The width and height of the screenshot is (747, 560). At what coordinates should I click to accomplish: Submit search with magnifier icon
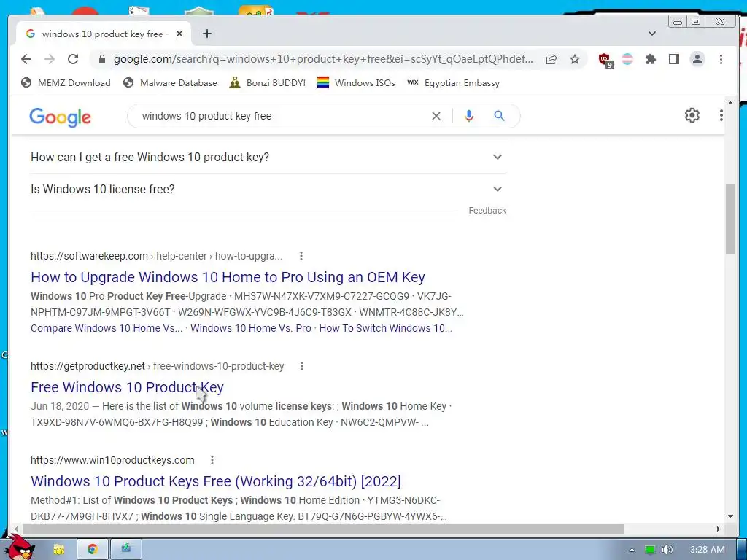[x=499, y=116]
